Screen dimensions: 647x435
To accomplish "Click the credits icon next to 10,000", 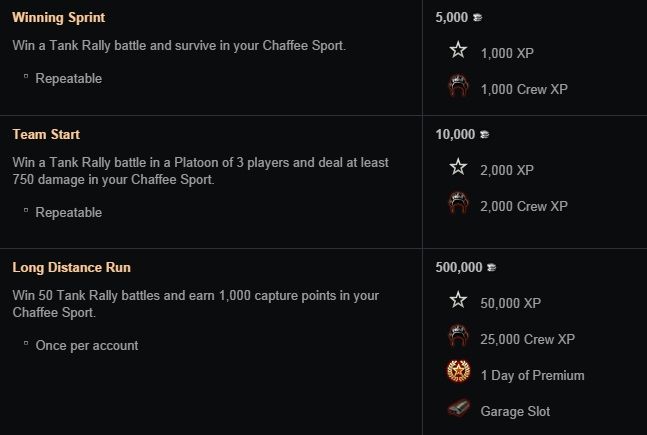I will [483, 135].
